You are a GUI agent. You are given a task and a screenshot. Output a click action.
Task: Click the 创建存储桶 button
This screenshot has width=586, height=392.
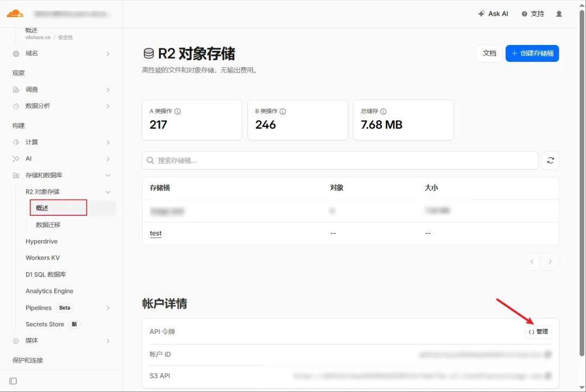click(x=532, y=53)
